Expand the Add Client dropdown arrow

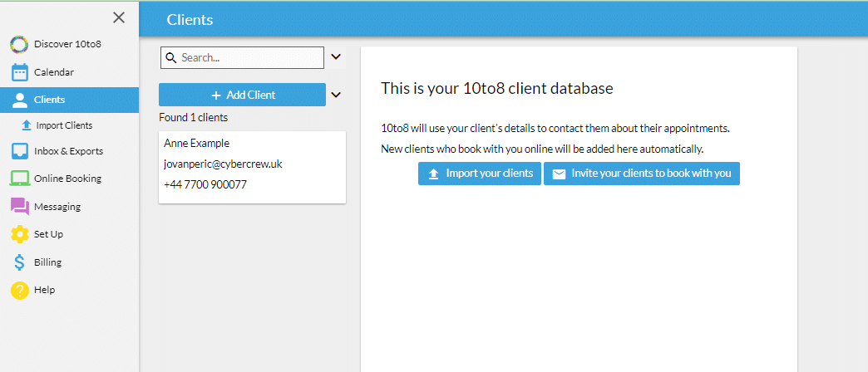coord(335,95)
